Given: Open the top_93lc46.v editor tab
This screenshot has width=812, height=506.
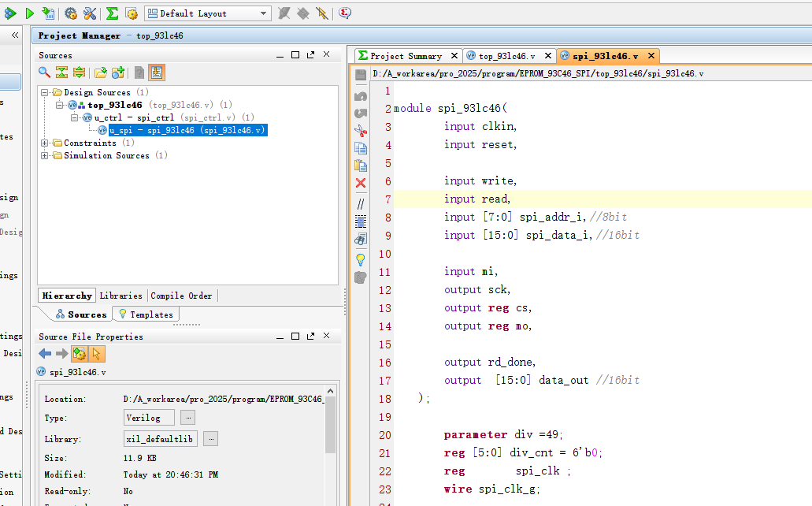Looking at the screenshot, I should click(506, 56).
